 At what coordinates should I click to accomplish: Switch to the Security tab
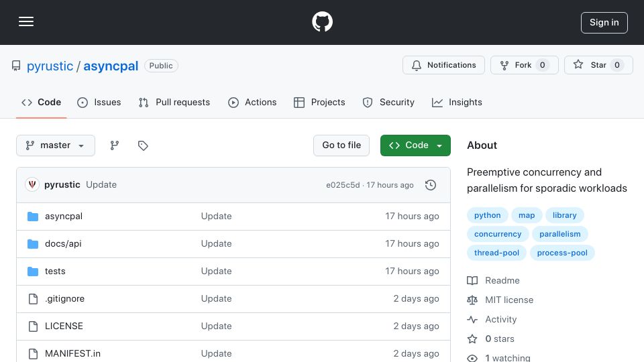388,102
